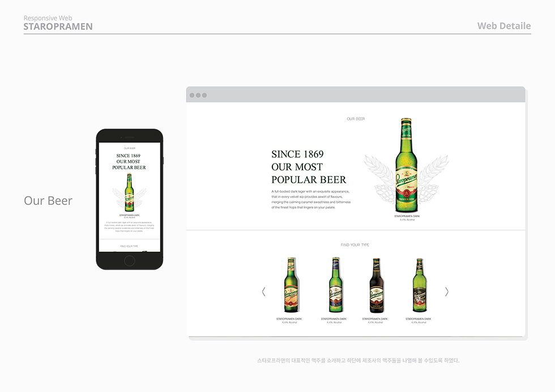Click the beer description paragraph in browser
This screenshot has width=555, height=392.
(x=311, y=199)
